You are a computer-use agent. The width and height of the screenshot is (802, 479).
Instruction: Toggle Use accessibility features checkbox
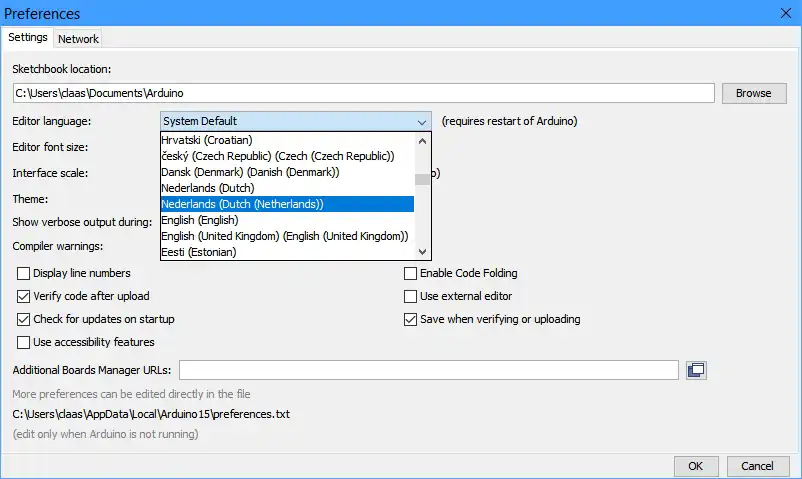[24, 342]
